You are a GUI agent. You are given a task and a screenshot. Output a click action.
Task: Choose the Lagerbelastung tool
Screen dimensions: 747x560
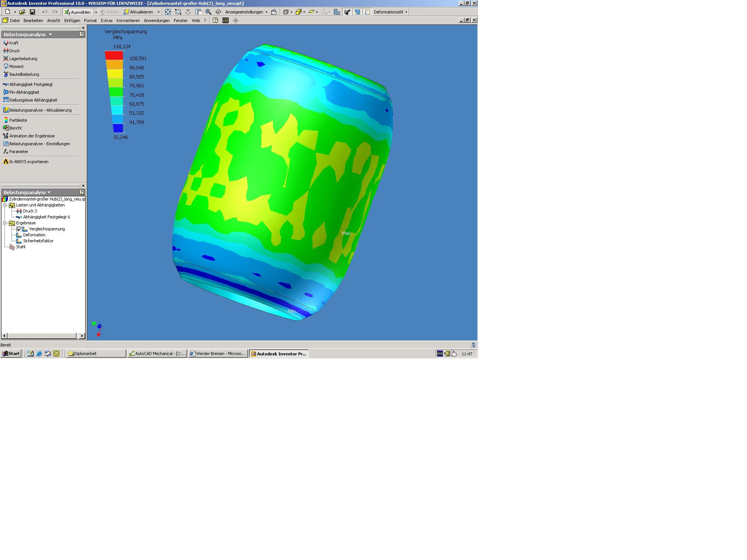click(20, 59)
